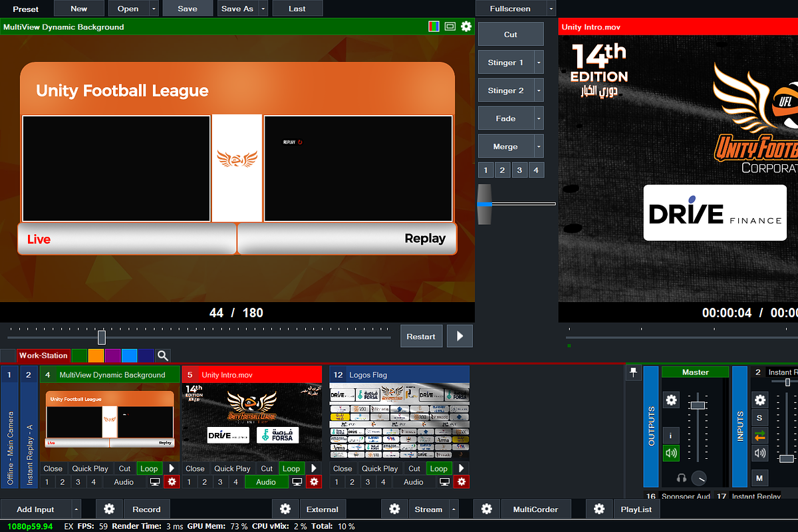Search inputs with magnifier icon

tap(163, 356)
